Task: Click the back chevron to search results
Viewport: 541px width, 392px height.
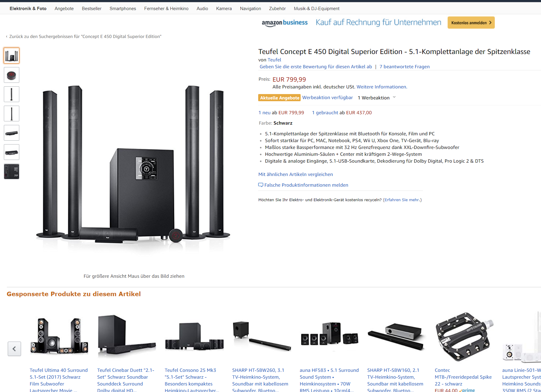Action: point(7,36)
